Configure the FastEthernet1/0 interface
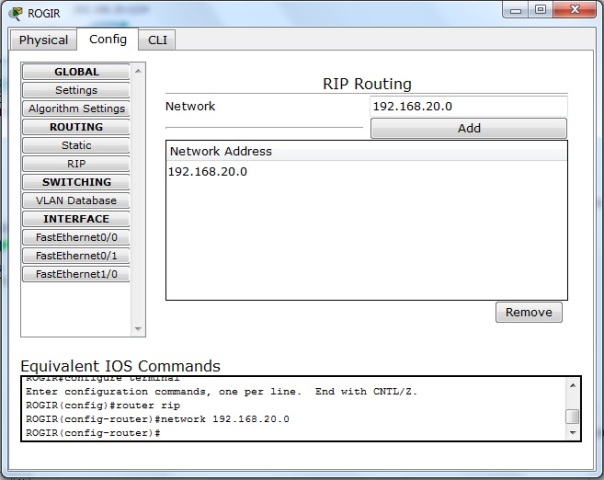The image size is (604, 480). tap(76, 273)
